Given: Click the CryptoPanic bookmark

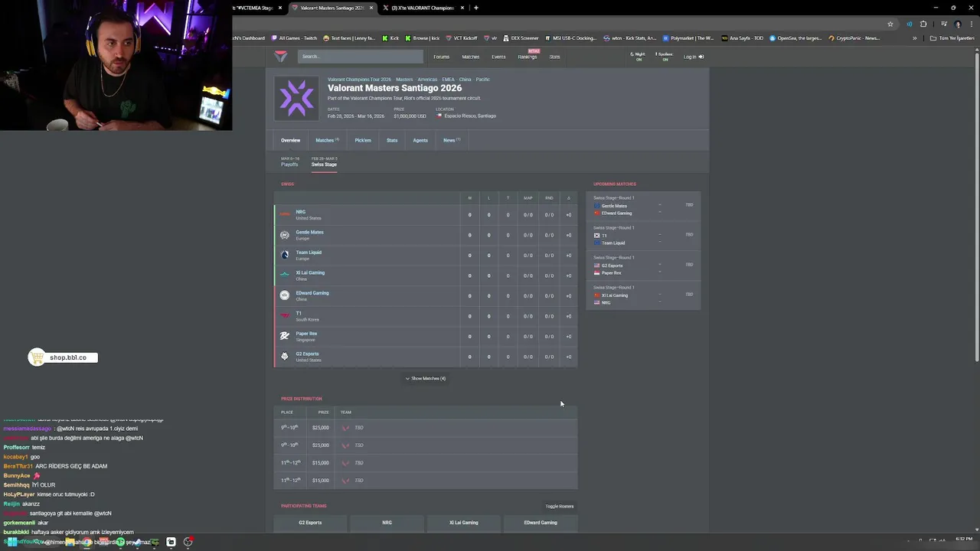Looking at the screenshot, I should click(854, 38).
